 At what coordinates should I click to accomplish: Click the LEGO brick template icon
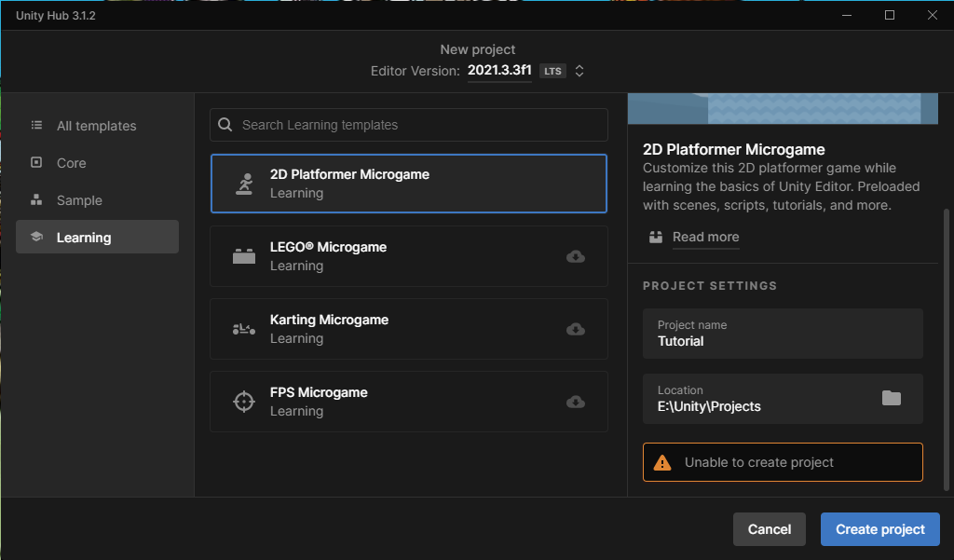(243, 256)
